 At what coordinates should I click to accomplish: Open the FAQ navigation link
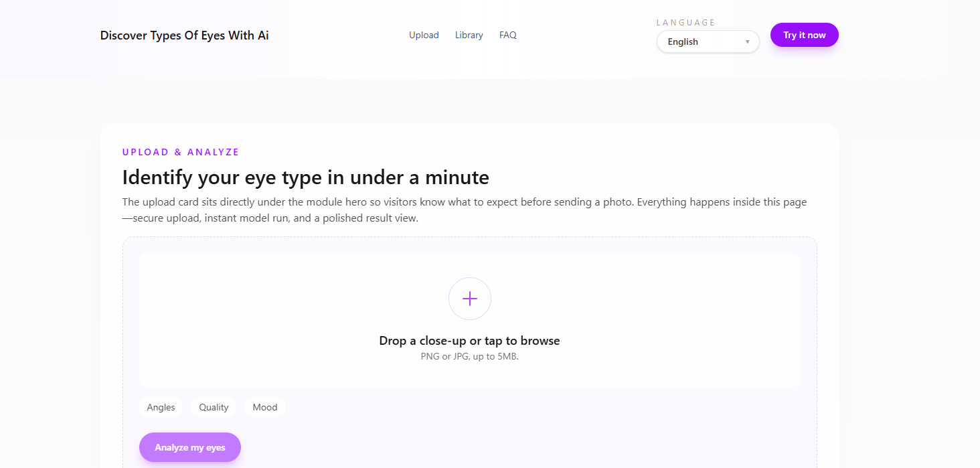tap(507, 35)
